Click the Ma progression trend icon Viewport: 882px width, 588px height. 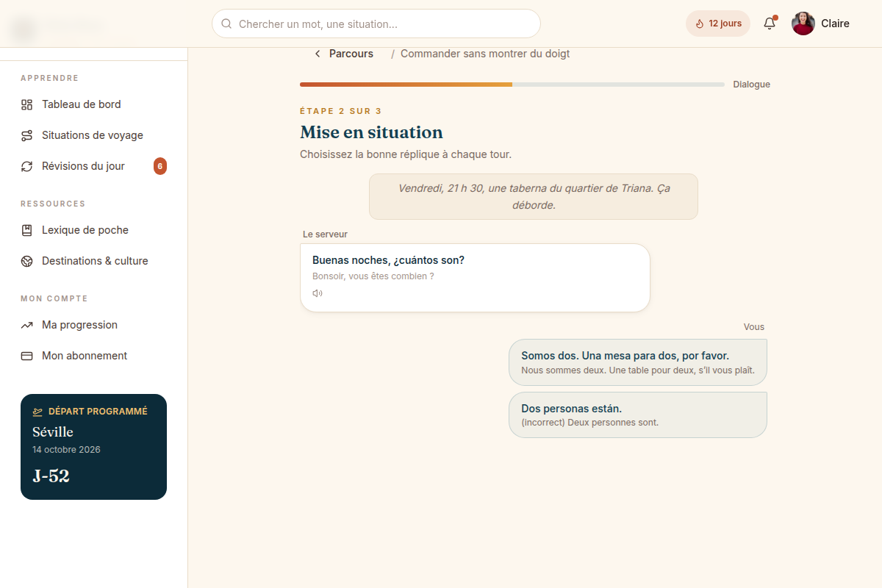[26, 325]
